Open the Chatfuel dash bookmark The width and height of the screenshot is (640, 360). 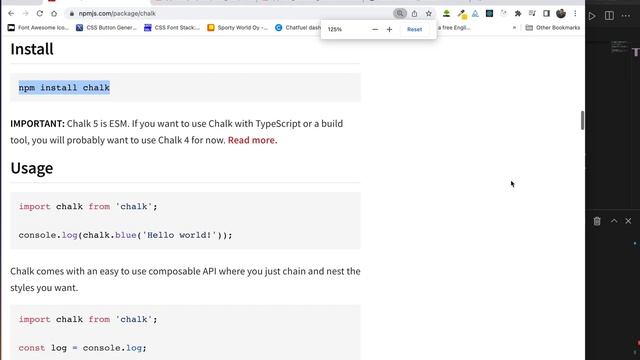click(x=298, y=28)
